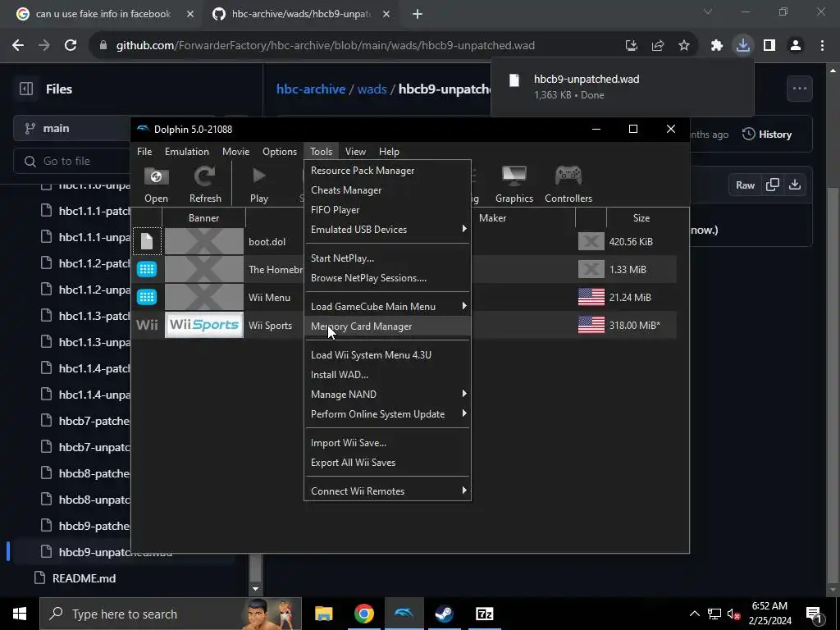Open the History link on GitHub

tap(767, 135)
